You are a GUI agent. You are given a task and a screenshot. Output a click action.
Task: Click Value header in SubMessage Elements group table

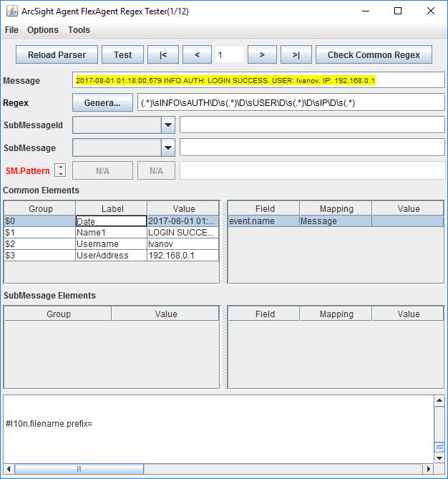click(x=165, y=314)
